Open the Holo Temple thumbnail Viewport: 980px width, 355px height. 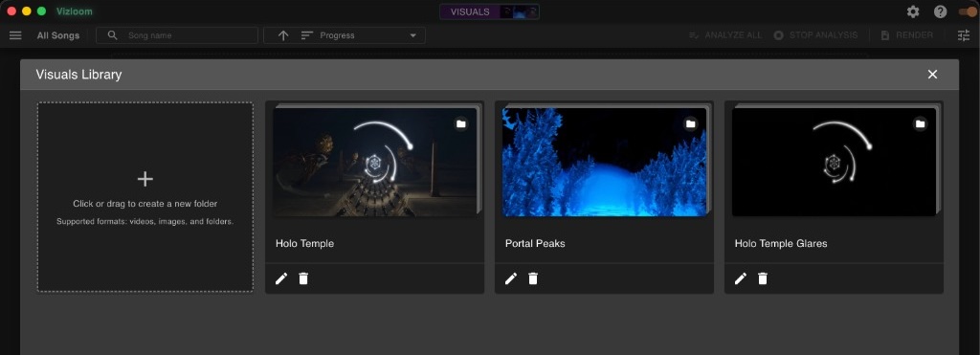click(375, 162)
